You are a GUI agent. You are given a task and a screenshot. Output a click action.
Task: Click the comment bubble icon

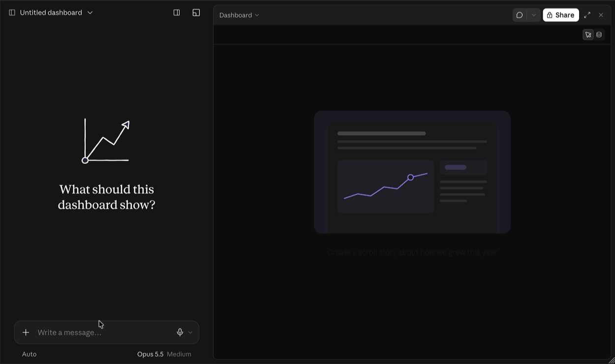click(520, 15)
